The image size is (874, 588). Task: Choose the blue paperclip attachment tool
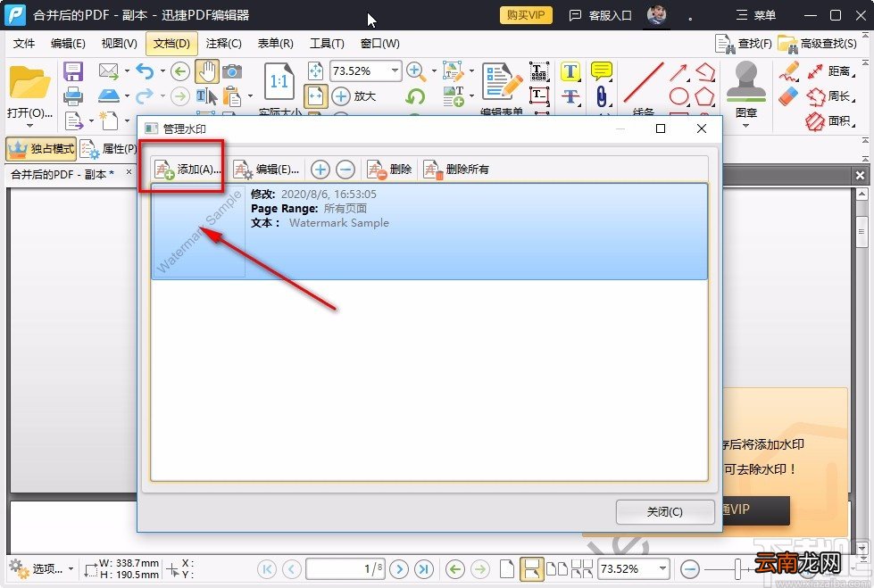point(602,96)
